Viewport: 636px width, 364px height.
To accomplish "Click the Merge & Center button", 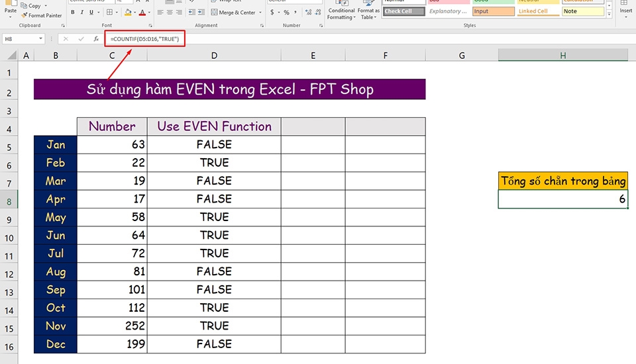I will click(233, 13).
